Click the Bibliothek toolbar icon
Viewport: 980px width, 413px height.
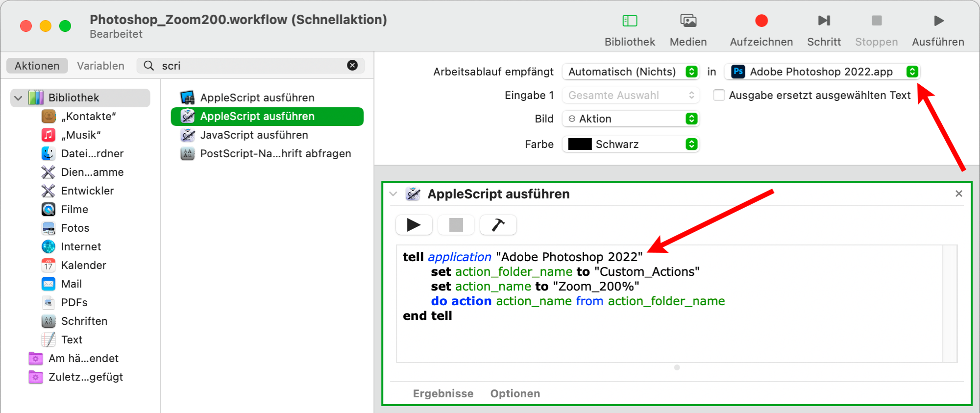pyautogui.click(x=630, y=21)
